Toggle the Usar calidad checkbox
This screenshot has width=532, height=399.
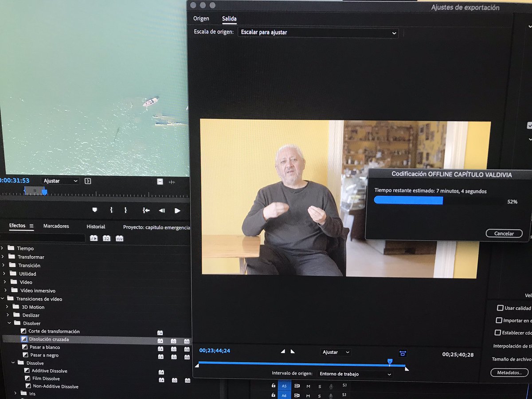pos(500,308)
